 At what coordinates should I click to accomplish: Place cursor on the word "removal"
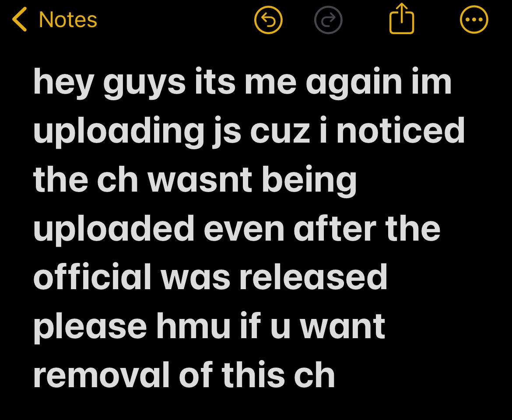101,374
